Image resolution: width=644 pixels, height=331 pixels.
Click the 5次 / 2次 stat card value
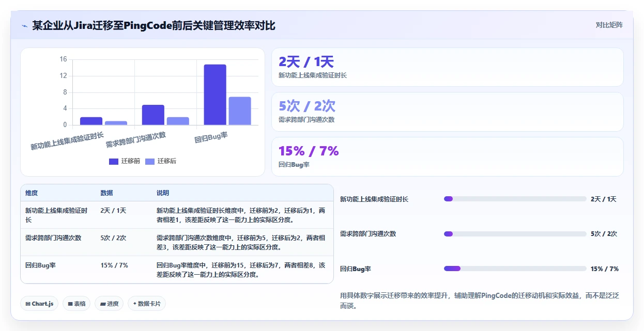307,106
